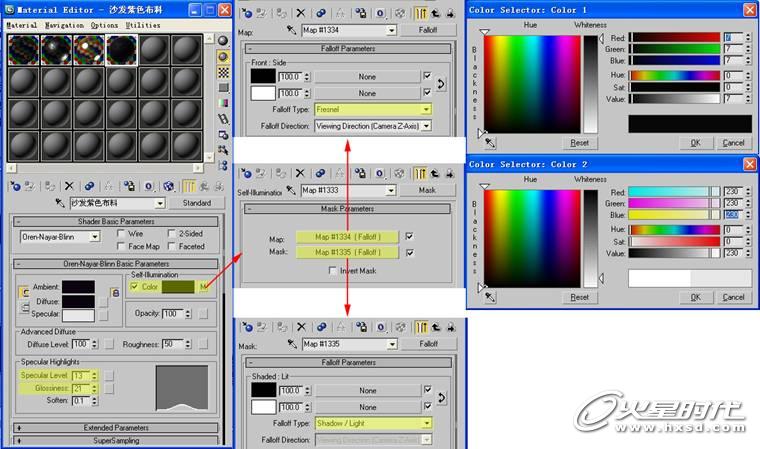The width and height of the screenshot is (760, 449).
Task: Click Show Map in Viewport icon in Material Editor
Action: click(x=168, y=186)
